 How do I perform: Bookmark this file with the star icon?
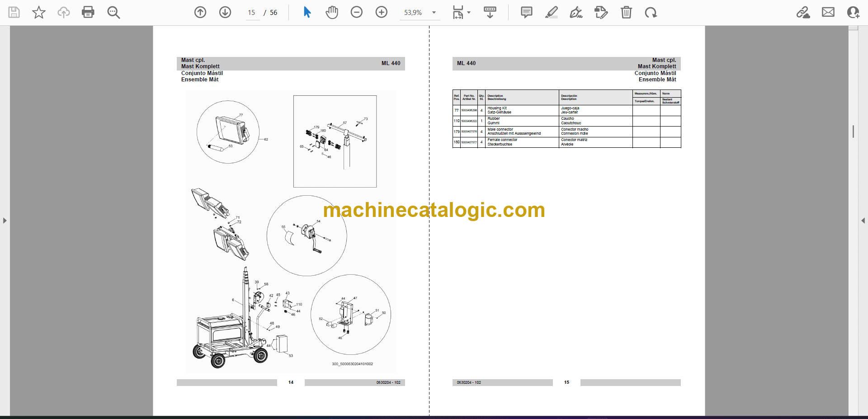point(39,12)
